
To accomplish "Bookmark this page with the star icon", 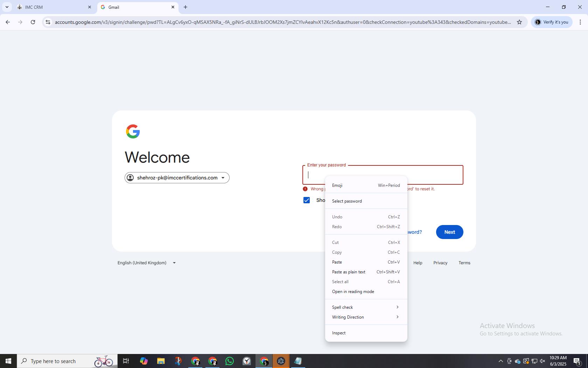I will pos(519,22).
